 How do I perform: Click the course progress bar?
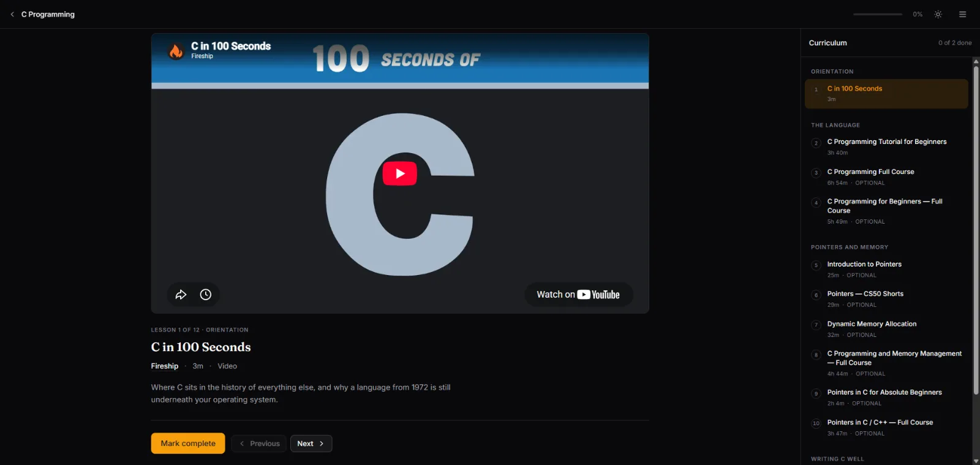coord(877,14)
